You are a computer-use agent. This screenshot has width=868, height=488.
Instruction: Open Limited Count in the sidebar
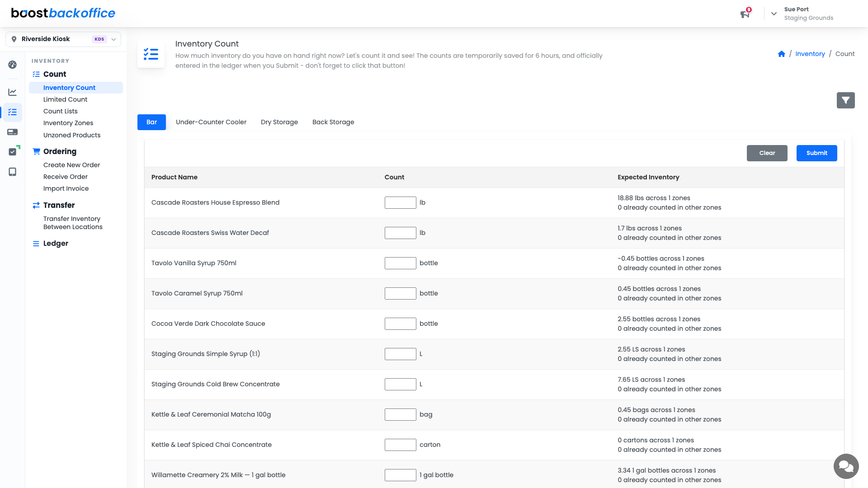[66, 99]
